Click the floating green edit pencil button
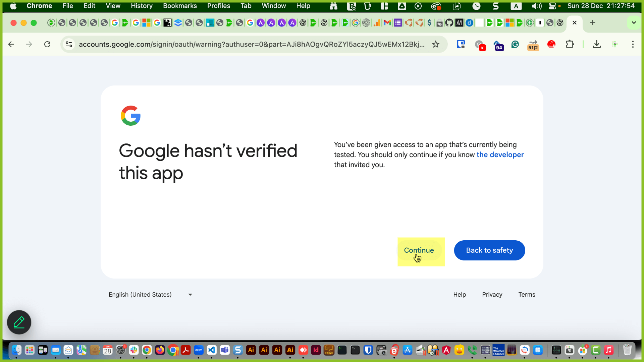644x362 pixels. pos(19,322)
